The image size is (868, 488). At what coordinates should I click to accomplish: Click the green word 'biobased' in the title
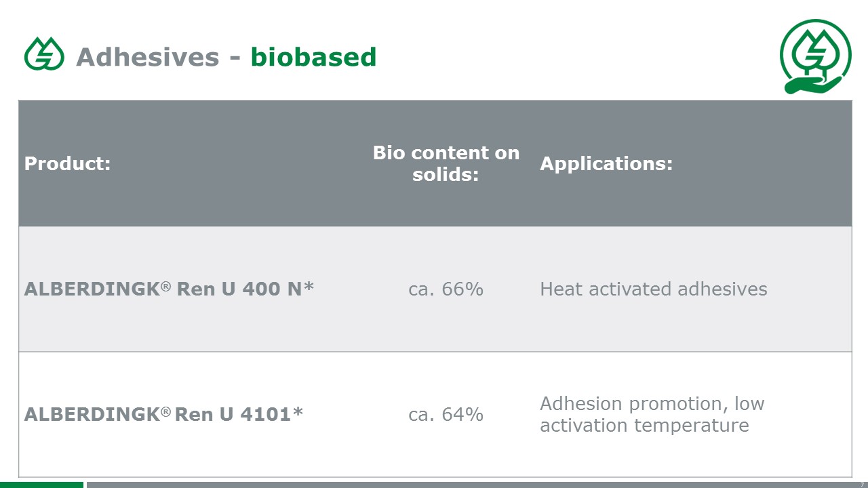point(313,57)
